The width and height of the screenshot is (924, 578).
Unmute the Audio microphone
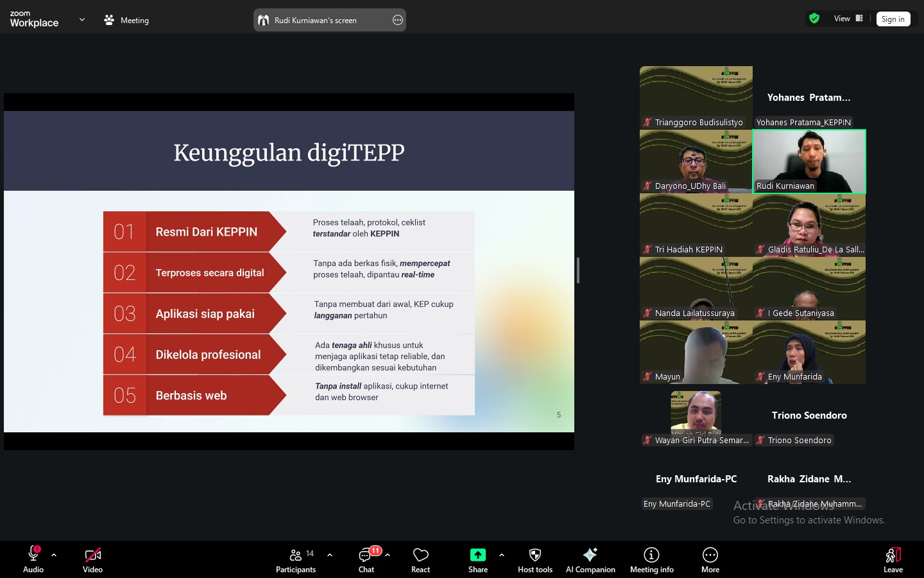click(x=33, y=555)
